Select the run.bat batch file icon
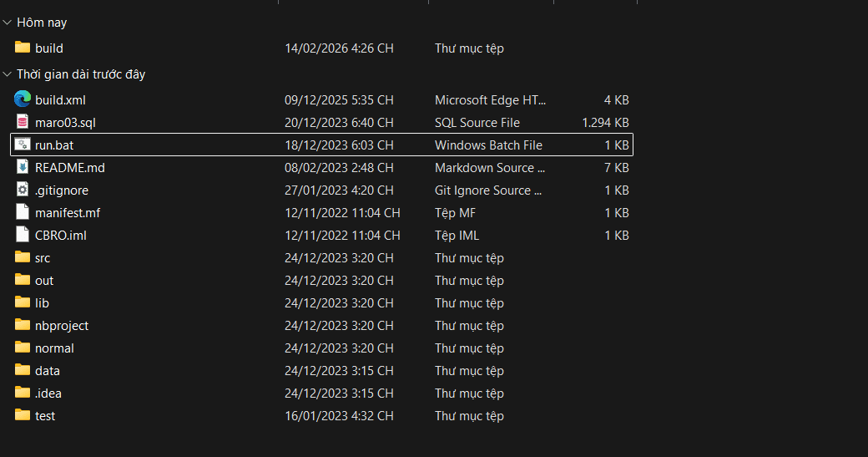The width and height of the screenshot is (868, 457). 23,145
